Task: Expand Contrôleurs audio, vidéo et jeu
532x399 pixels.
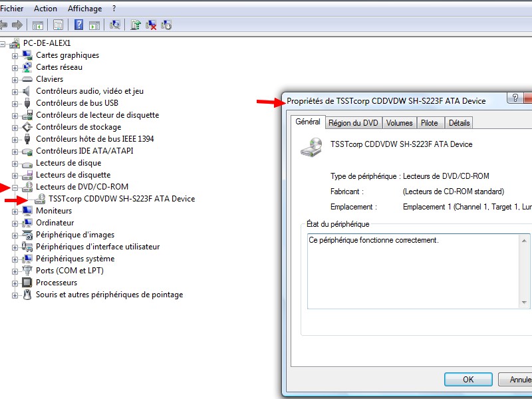Action: pyautogui.click(x=15, y=92)
